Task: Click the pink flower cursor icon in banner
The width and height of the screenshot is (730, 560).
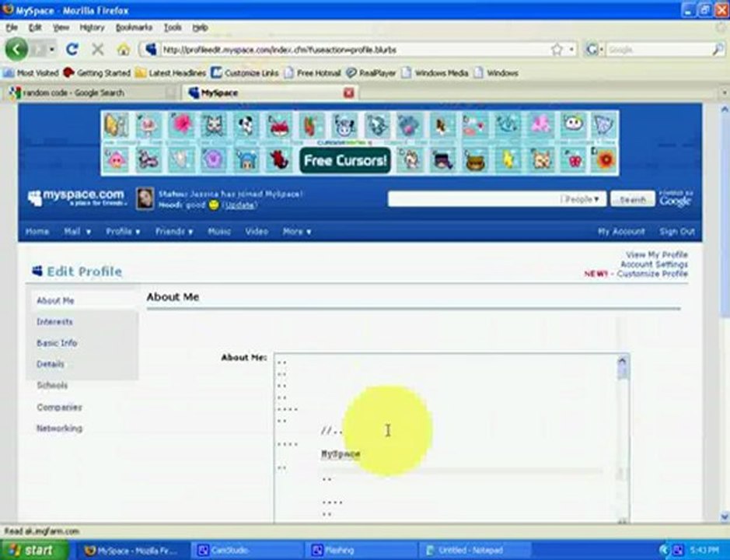Action: point(182,125)
